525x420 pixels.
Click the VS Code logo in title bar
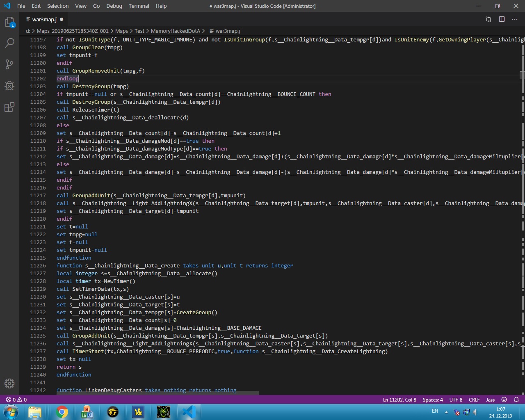click(x=7, y=6)
